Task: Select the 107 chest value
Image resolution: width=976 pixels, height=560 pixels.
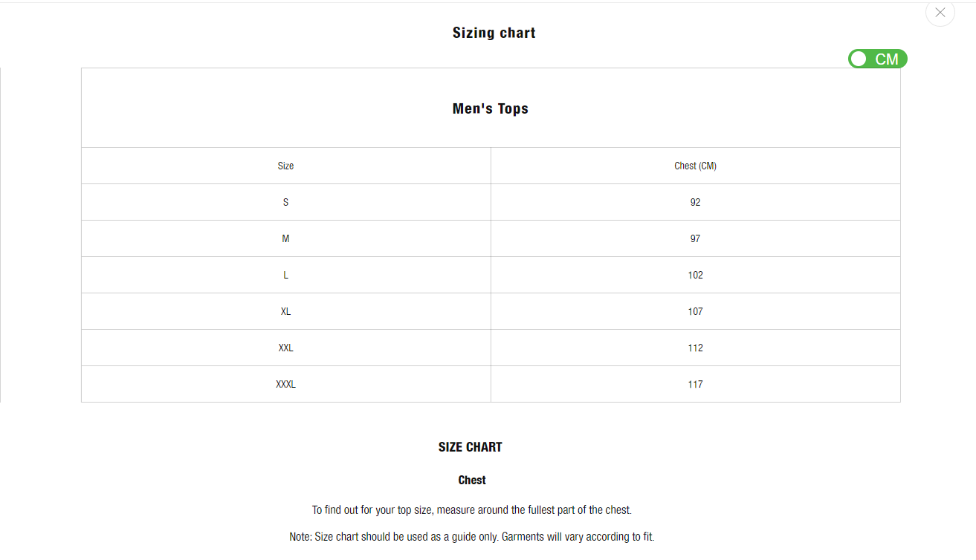Action: tap(695, 311)
